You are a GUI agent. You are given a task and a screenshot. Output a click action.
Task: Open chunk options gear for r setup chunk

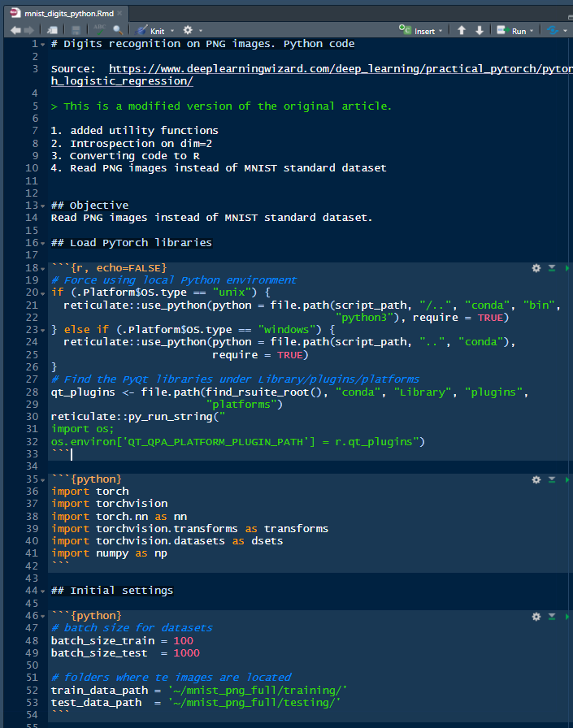(536, 267)
